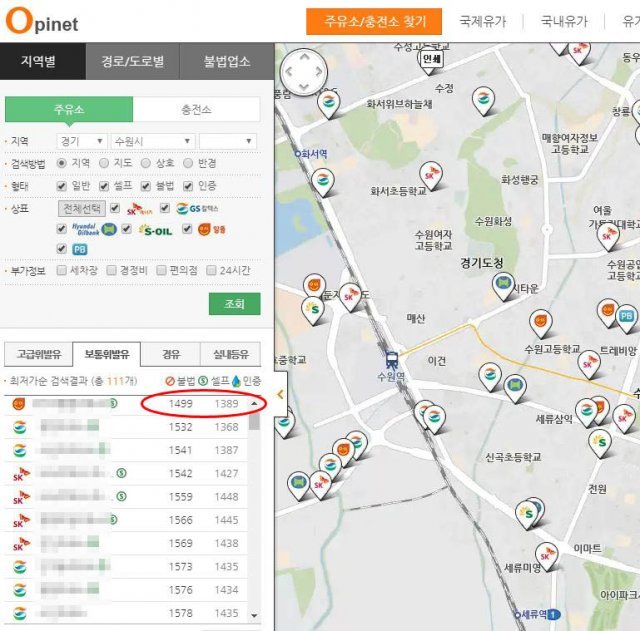Screen dimensions: 640x631
Task: Switch to the 경로/도로별 tab
Action: [132, 62]
